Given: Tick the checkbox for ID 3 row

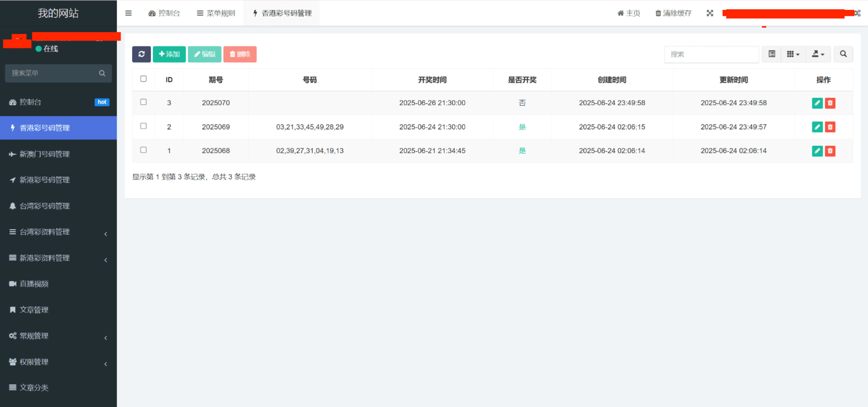Looking at the screenshot, I should [143, 102].
